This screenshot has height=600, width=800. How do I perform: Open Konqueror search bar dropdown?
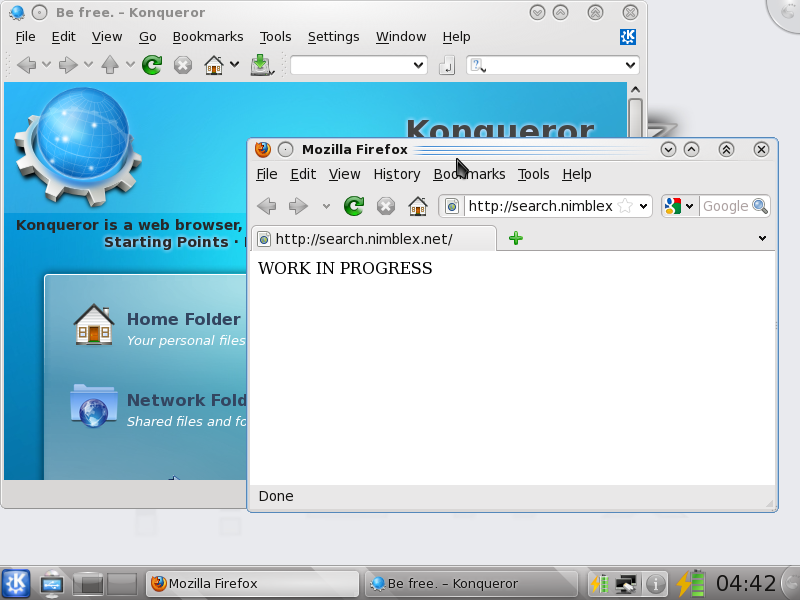630,65
